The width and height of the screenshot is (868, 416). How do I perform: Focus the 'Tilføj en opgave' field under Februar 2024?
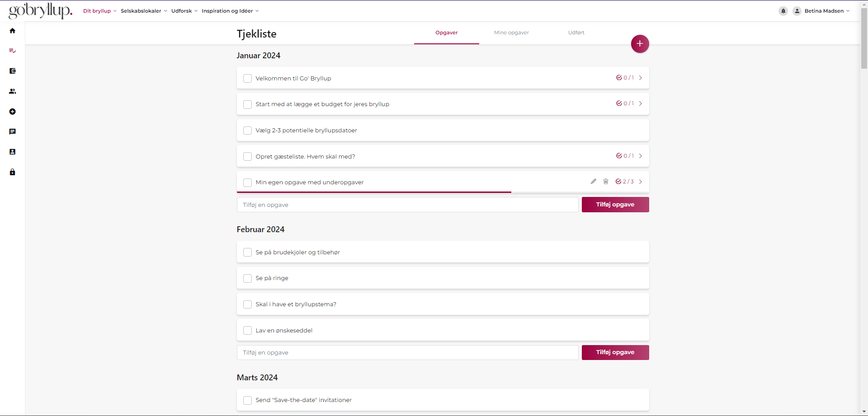(x=407, y=353)
